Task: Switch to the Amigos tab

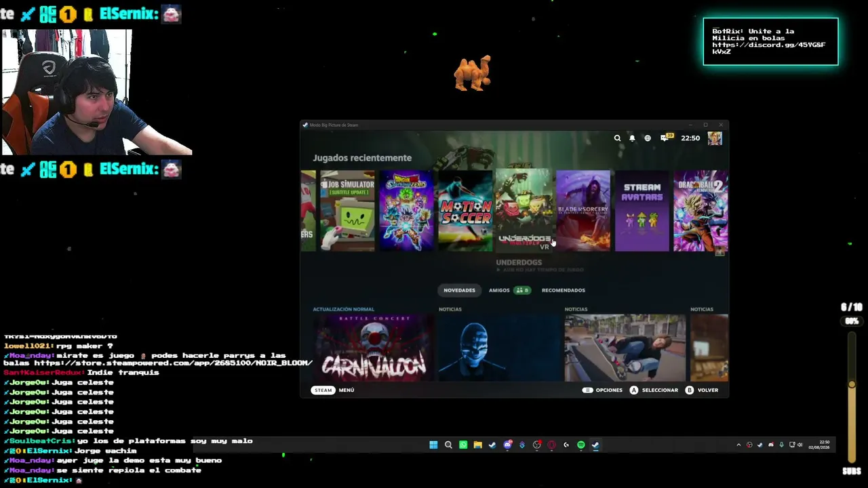Action: [509, 290]
